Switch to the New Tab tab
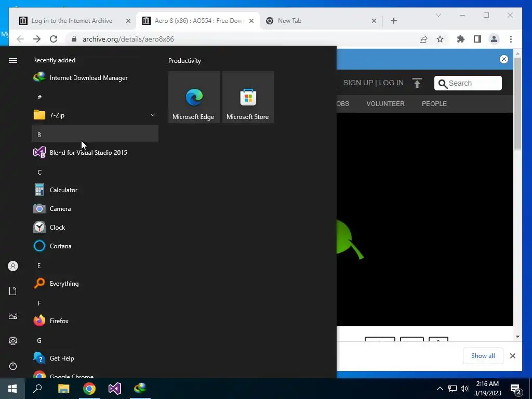This screenshot has height=399, width=532. [x=289, y=21]
